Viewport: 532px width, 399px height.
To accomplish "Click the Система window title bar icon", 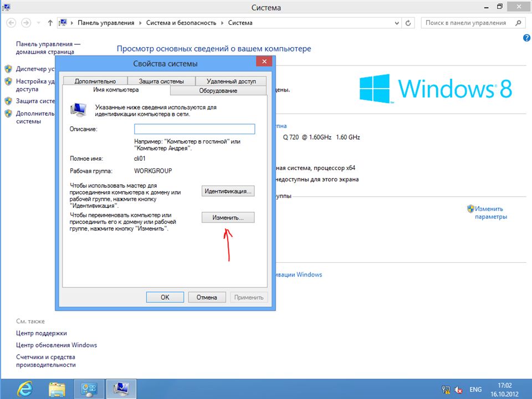I will pos(6,7).
